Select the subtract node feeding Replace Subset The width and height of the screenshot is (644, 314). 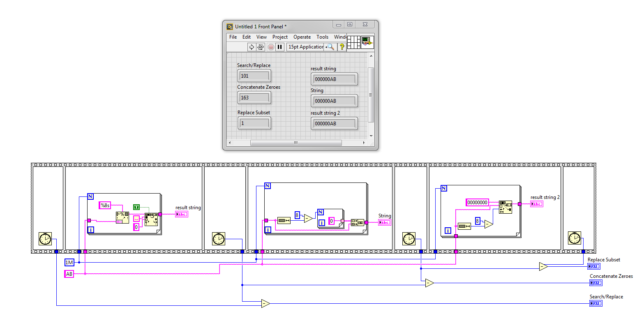tap(543, 267)
